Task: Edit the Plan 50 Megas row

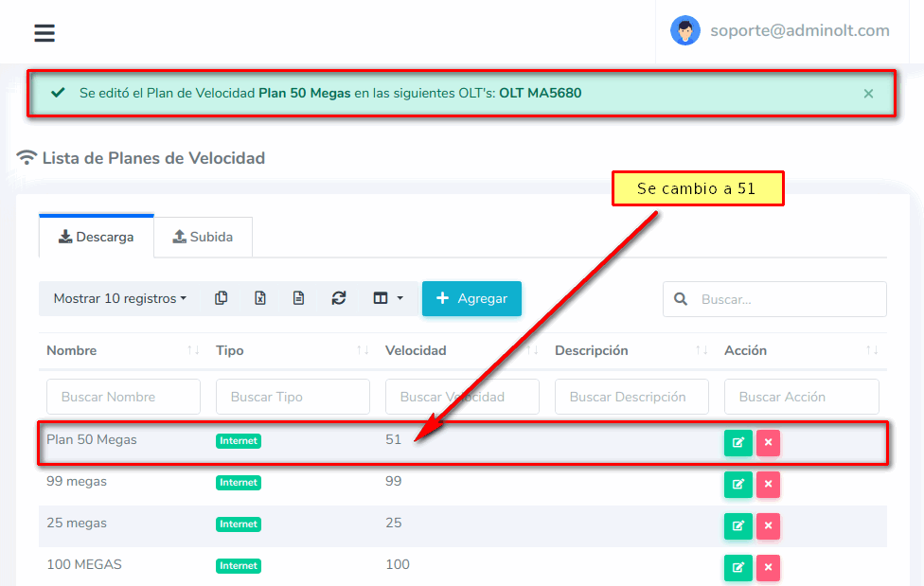Action: (x=737, y=442)
